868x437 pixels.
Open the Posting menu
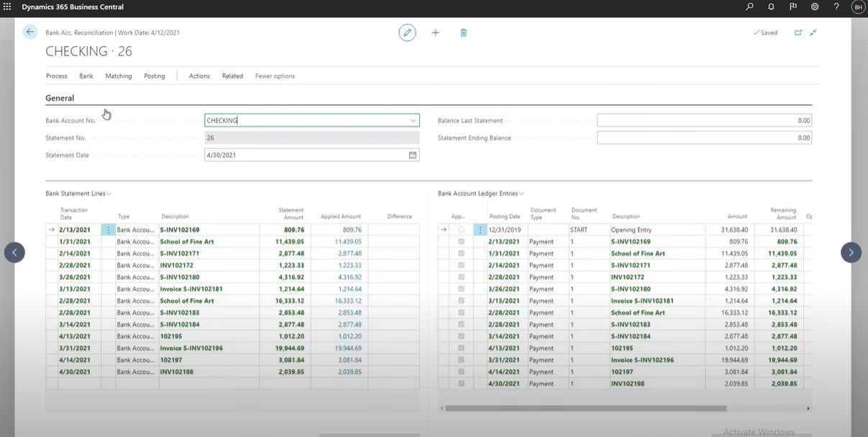tap(154, 76)
